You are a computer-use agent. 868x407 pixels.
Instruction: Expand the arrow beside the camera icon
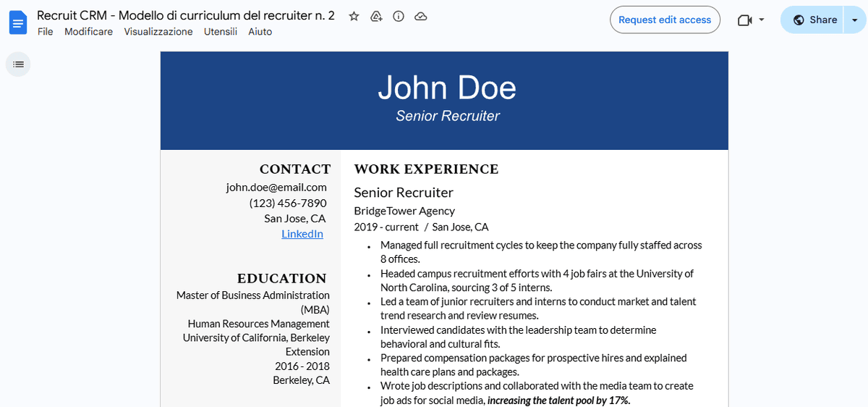tap(762, 20)
